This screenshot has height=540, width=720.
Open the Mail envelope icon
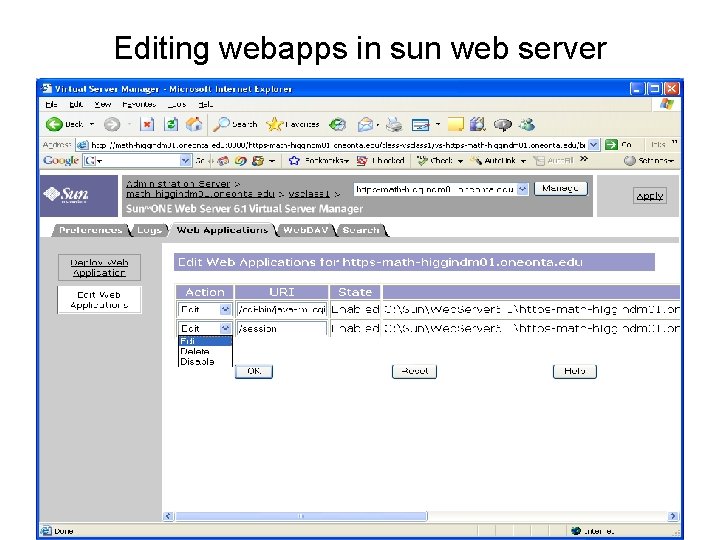(x=365, y=124)
